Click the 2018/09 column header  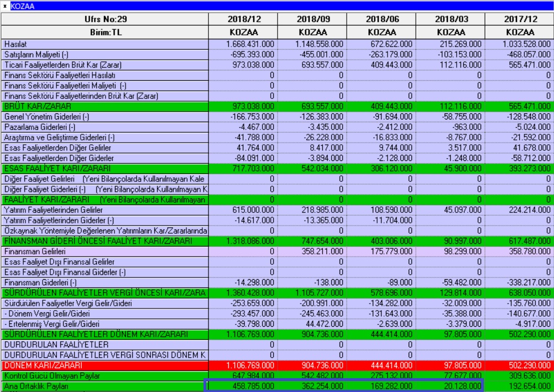pos(312,19)
